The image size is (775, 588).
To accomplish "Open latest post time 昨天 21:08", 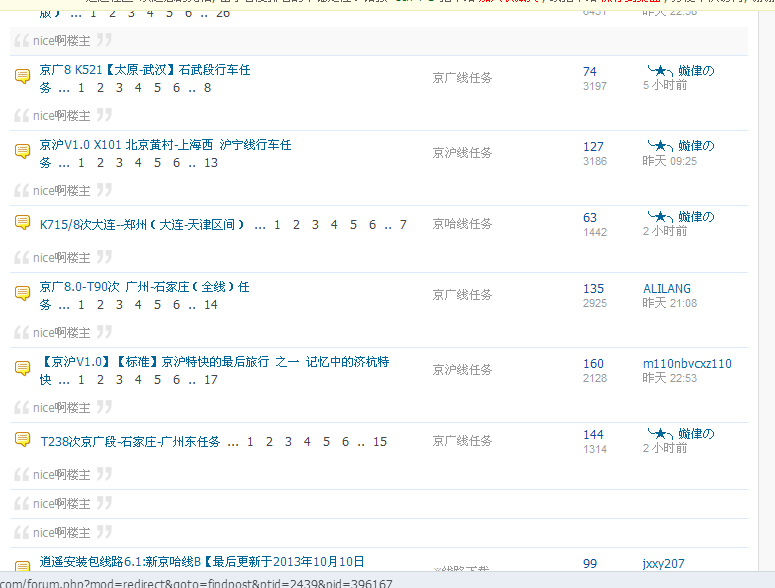I will pyautogui.click(x=669, y=303).
